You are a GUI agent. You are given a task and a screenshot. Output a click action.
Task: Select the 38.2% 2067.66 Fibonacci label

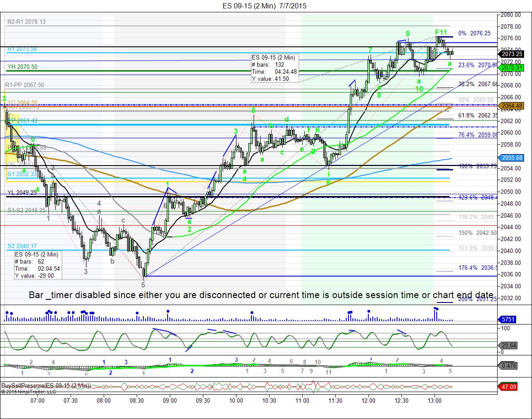(478, 84)
